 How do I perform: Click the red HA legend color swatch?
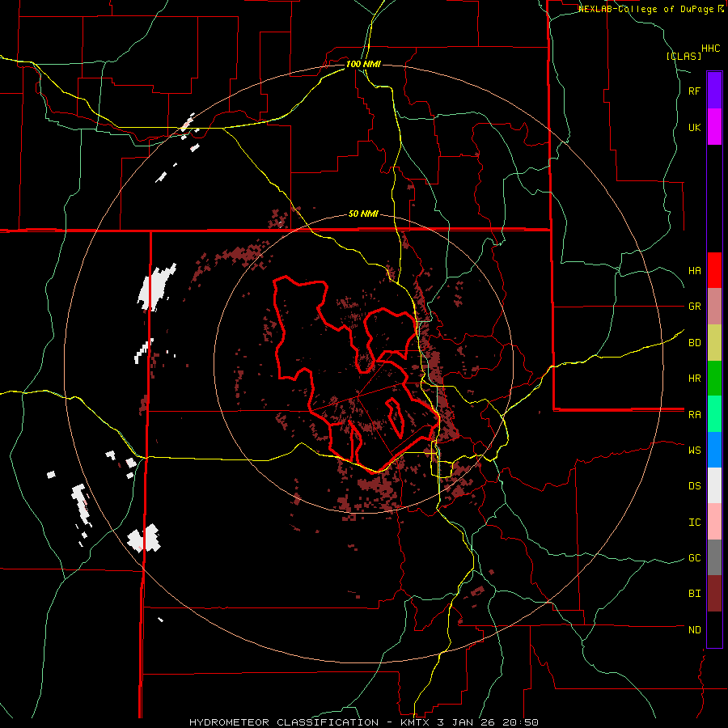click(x=714, y=270)
